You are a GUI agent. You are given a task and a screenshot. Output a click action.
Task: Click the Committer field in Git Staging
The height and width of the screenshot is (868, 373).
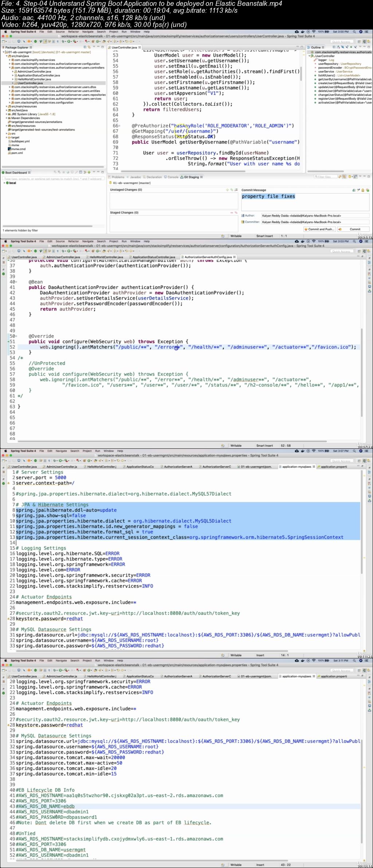315,222
